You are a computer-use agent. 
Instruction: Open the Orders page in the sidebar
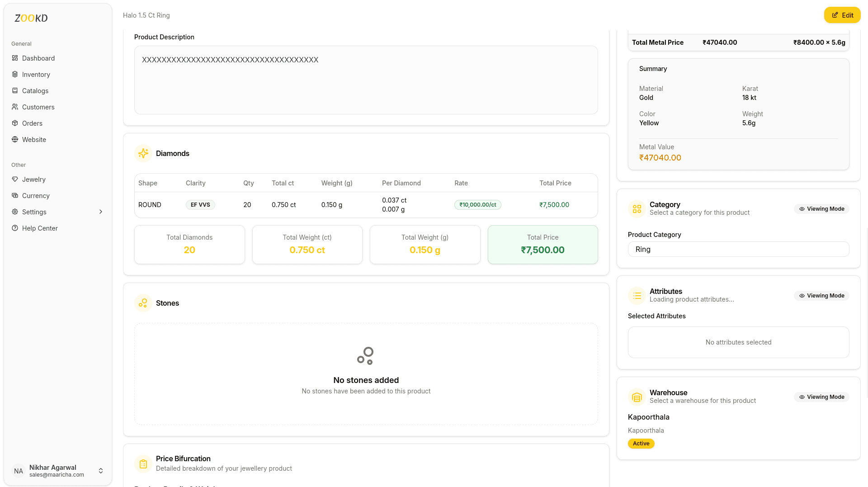click(x=32, y=123)
